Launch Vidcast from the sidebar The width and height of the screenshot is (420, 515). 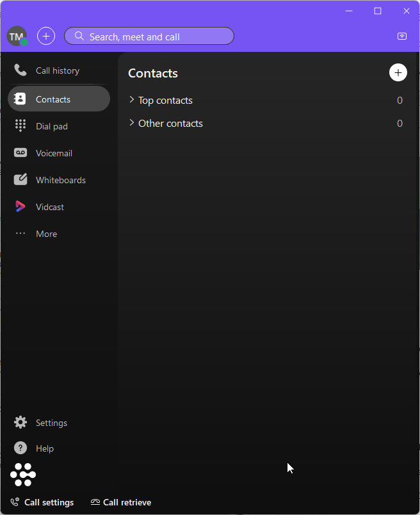click(x=59, y=207)
